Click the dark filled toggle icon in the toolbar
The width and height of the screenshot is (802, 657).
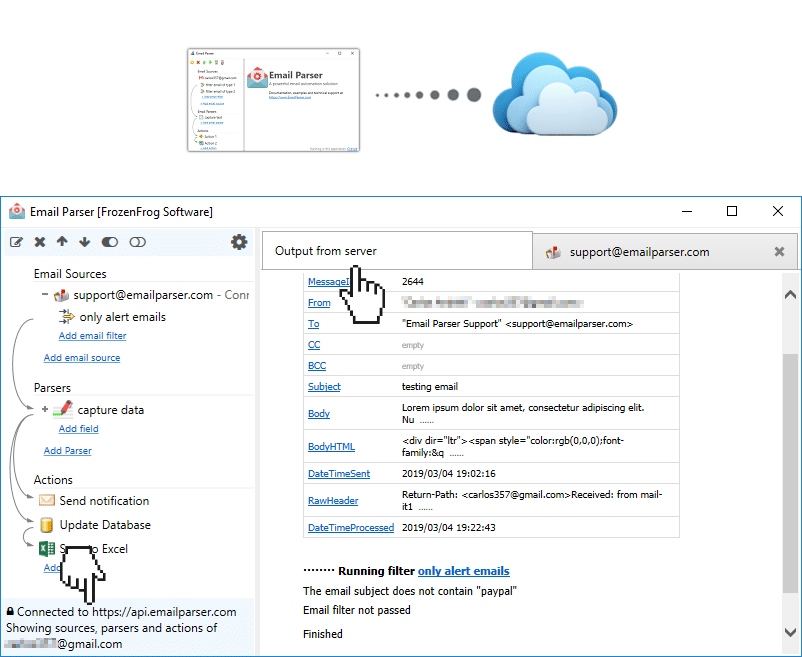click(x=109, y=242)
